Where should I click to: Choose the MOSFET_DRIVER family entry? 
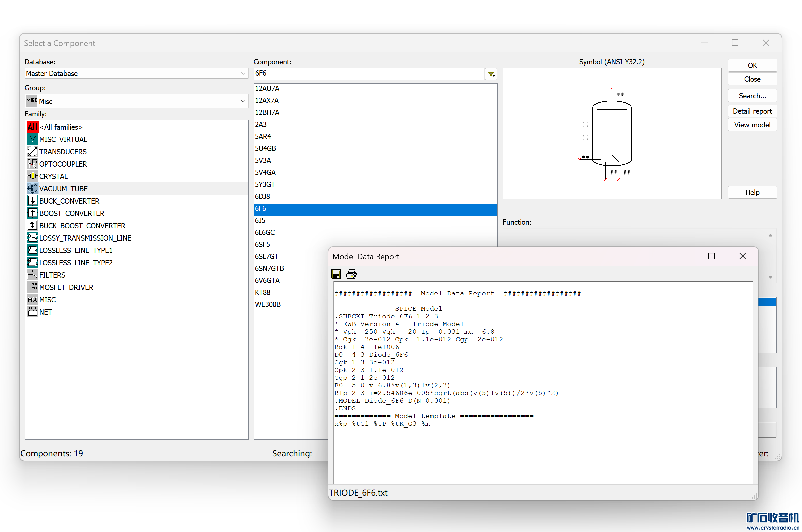(x=66, y=287)
